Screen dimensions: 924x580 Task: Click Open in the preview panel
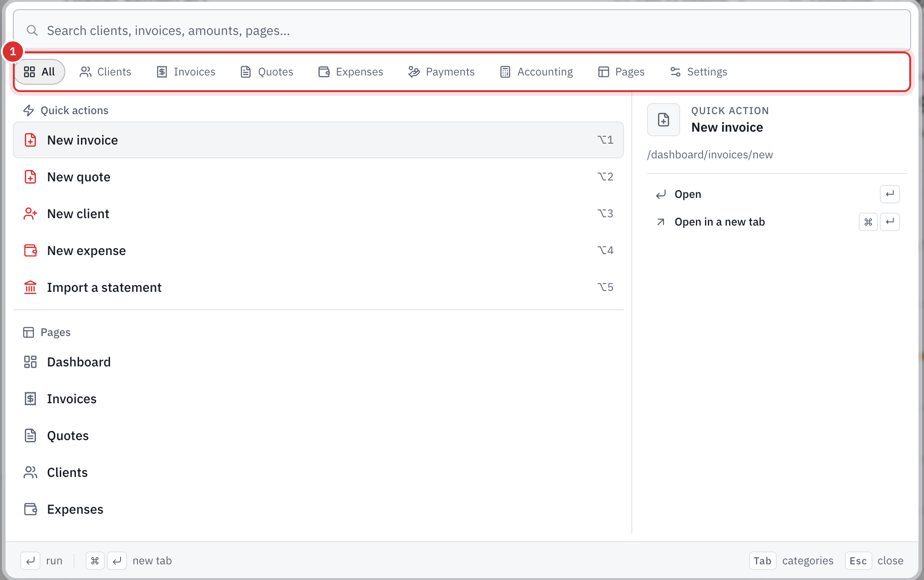(x=777, y=194)
